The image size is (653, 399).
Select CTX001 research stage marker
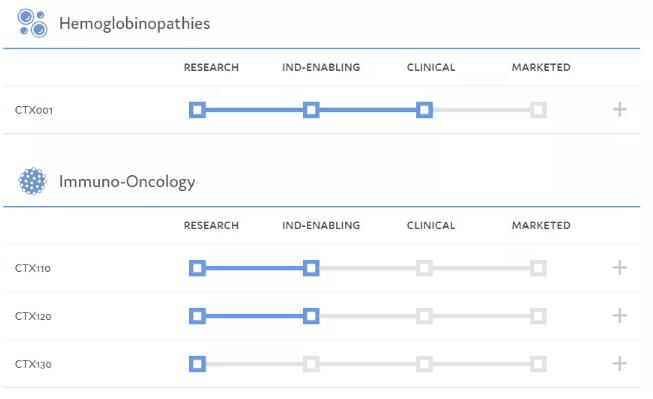197,110
